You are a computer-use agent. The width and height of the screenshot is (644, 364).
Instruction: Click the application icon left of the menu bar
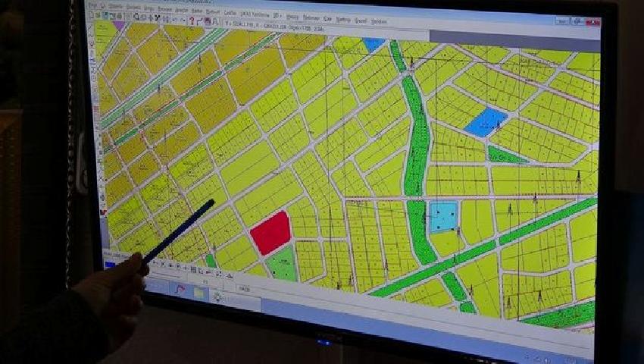(92, 4)
